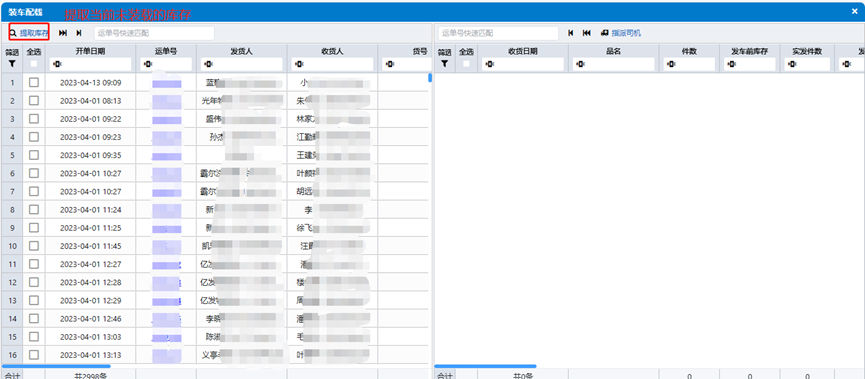Click right panel 筛选 funnel icon
The width and height of the screenshot is (865, 379).
[444, 64]
